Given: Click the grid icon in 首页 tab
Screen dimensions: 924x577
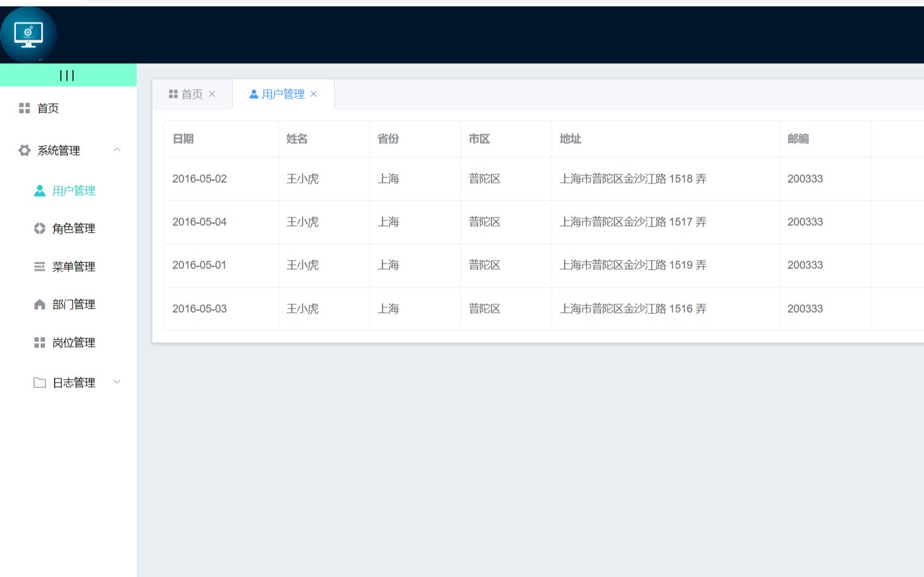Looking at the screenshot, I should [x=173, y=94].
